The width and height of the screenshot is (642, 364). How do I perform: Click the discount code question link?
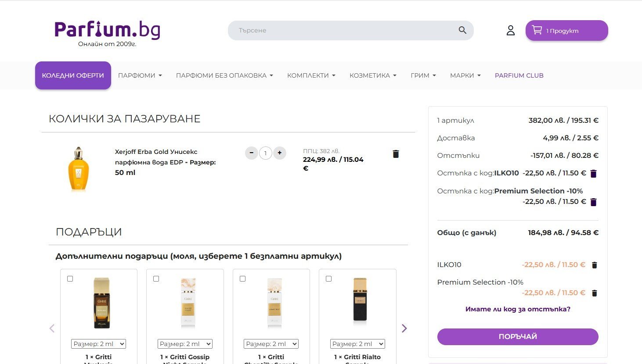click(x=518, y=309)
